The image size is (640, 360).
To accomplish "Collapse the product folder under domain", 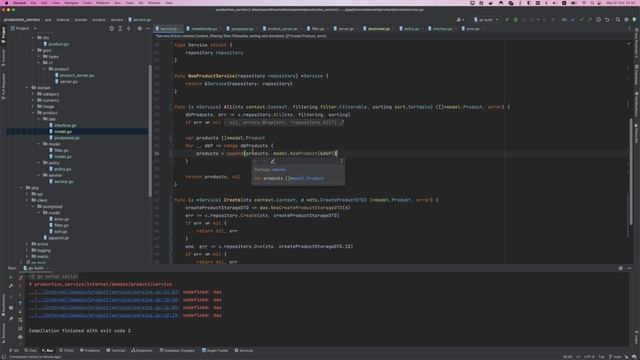I will (33, 113).
